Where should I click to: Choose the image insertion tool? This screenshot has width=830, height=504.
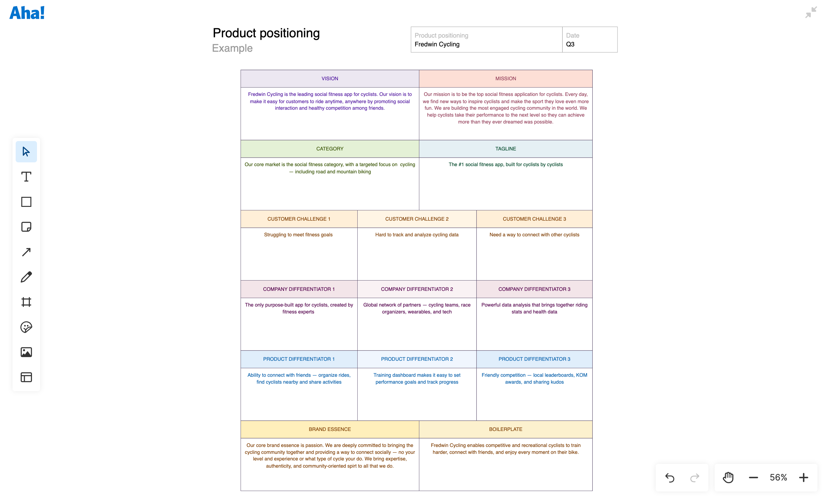26,352
